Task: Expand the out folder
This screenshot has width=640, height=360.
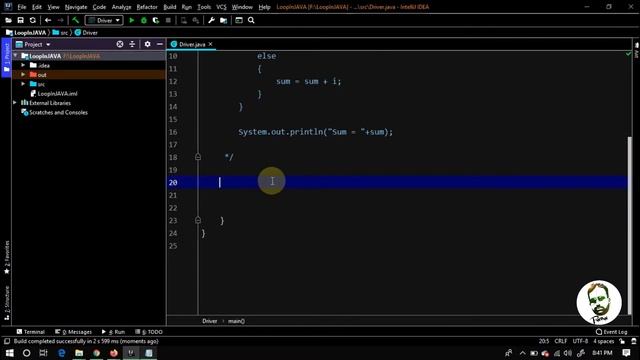Action: (23, 75)
